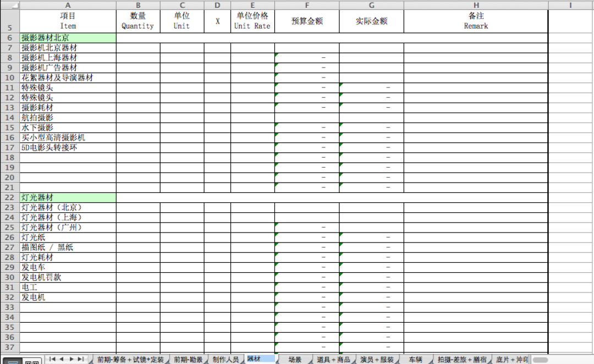Select the 场景 sheet tab
The width and height of the screenshot is (594, 364).
(295, 360)
